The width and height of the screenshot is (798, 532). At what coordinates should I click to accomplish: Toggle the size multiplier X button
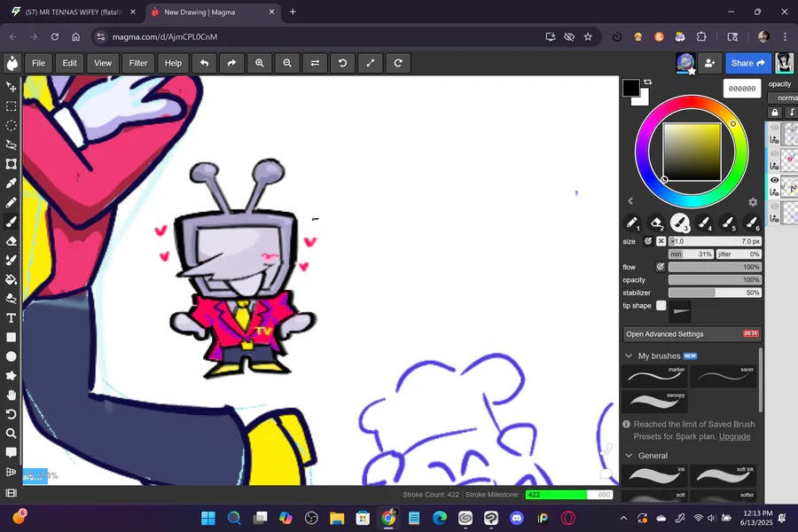pyautogui.click(x=661, y=241)
